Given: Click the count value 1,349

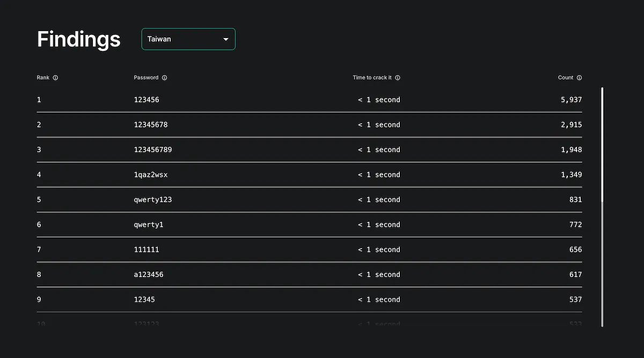Looking at the screenshot, I should pos(572,175).
